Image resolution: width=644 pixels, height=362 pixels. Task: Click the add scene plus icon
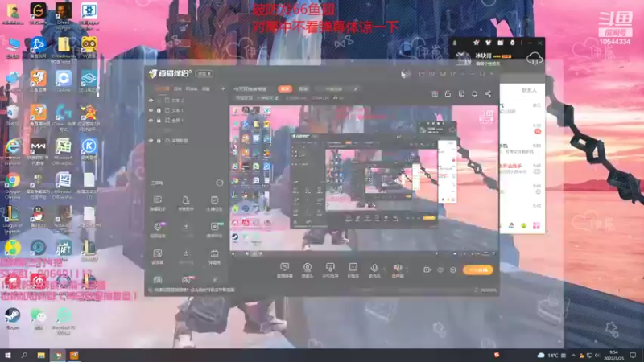coord(223,88)
